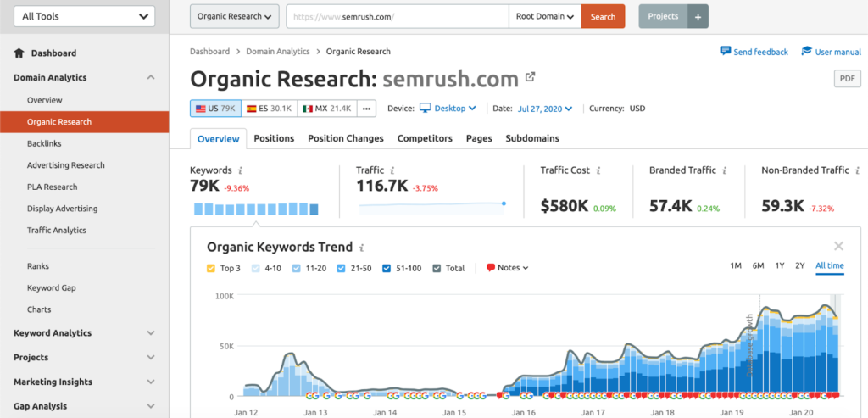The image size is (868, 418).
Task: Click info icon next to Keywords metric
Action: click(241, 170)
